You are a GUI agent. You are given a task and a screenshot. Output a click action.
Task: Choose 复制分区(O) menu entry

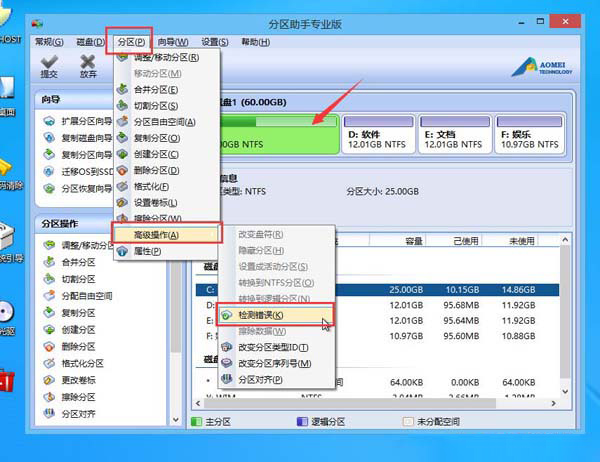(167, 138)
